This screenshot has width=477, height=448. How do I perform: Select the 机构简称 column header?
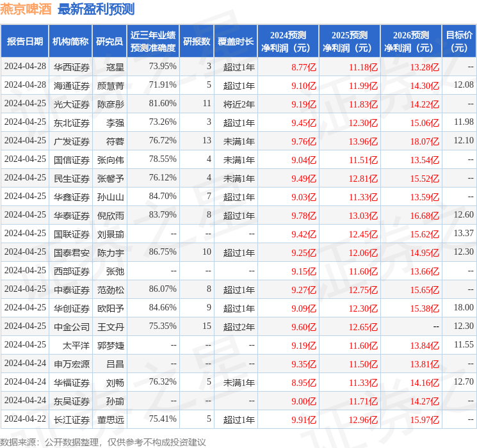click(x=70, y=42)
